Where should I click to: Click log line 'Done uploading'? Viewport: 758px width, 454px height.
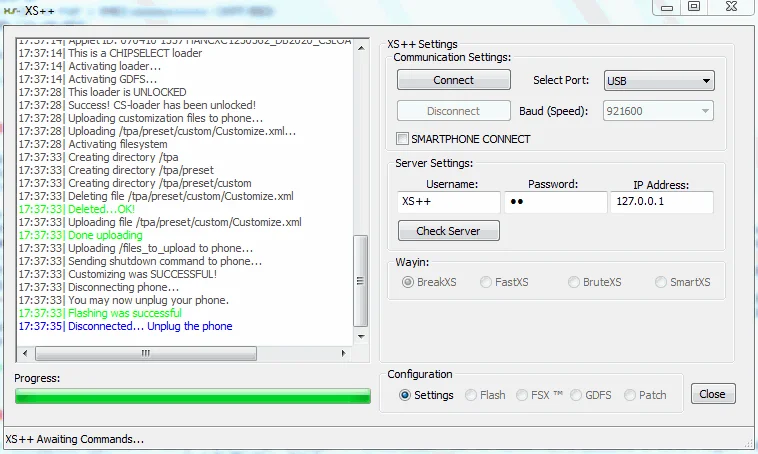click(80, 235)
